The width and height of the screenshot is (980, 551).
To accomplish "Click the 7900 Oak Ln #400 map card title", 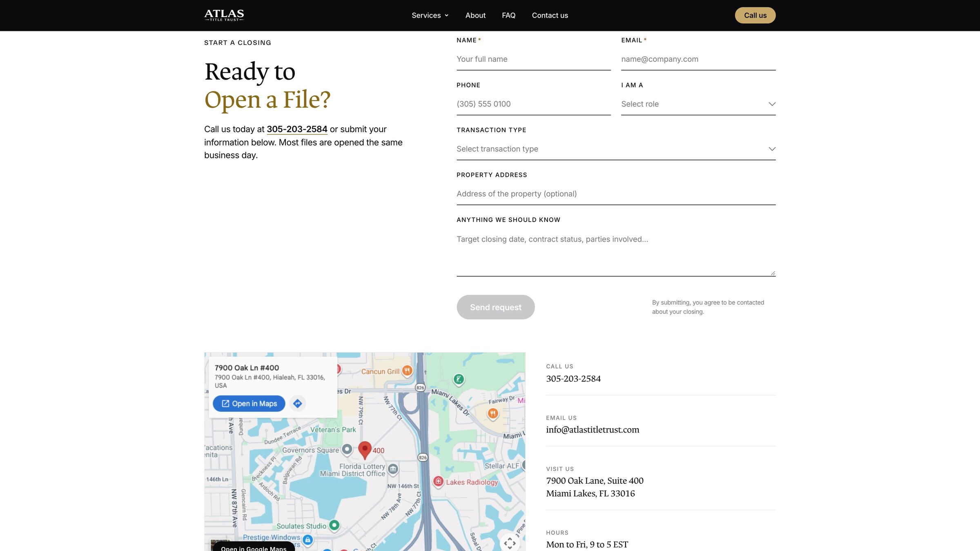I will click(x=247, y=368).
